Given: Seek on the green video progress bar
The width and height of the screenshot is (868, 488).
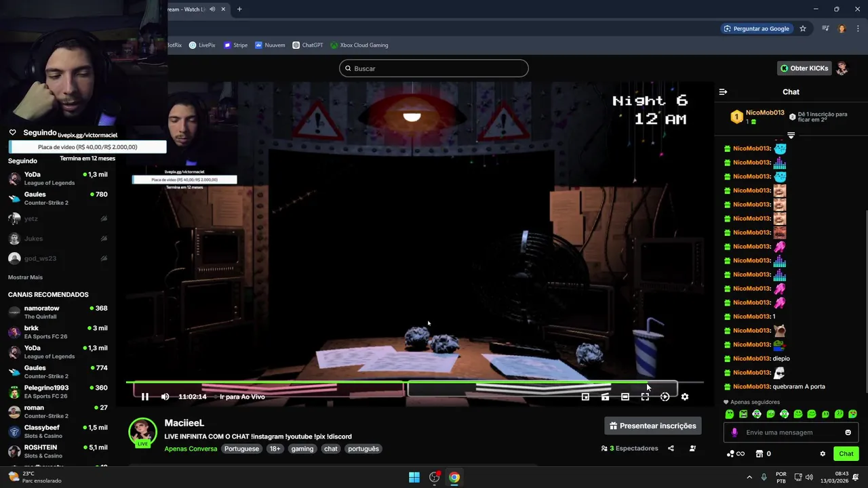Looking at the screenshot, I should click(414, 382).
